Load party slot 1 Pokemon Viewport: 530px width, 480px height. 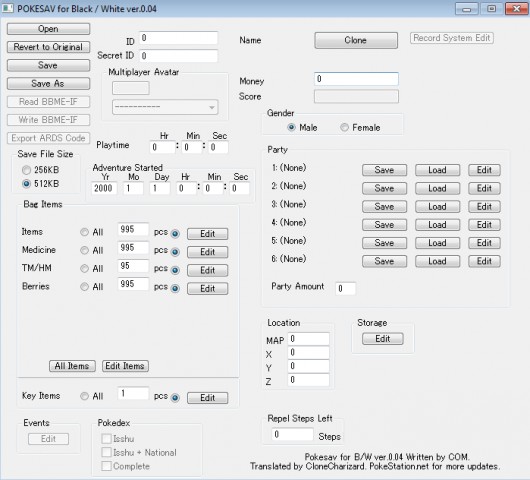pyautogui.click(x=437, y=170)
